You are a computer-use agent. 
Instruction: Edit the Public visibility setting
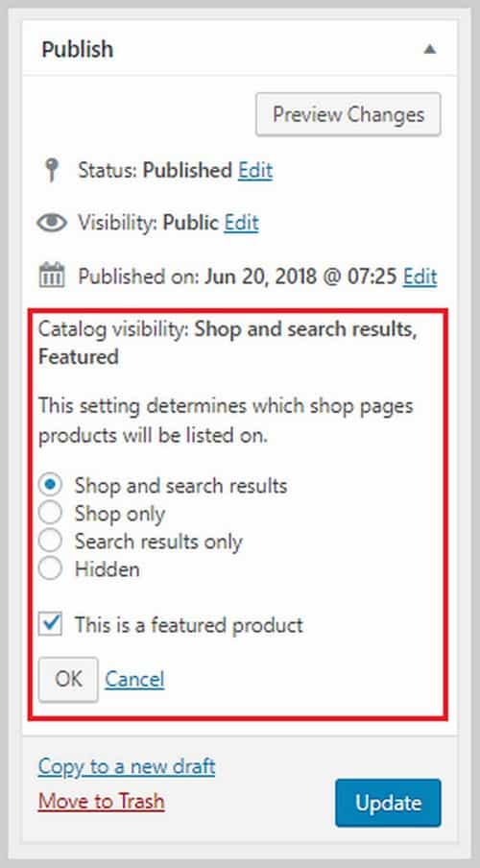[241, 223]
